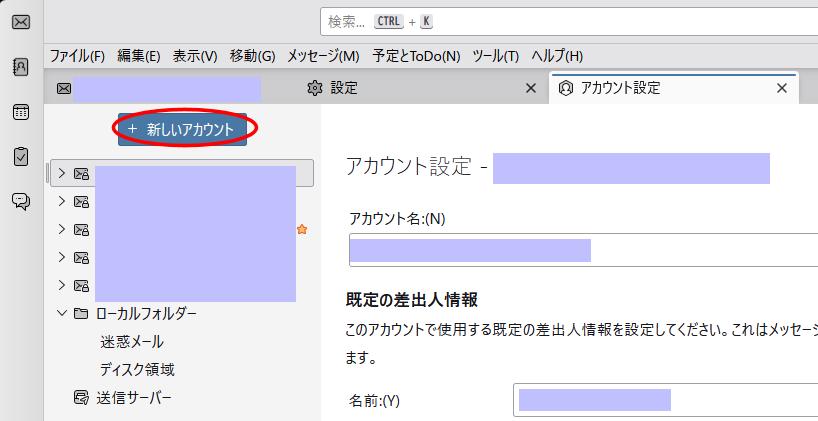Click the ローカルフォルダー folder icon
The width and height of the screenshot is (818, 421).
tap(81, 314)
